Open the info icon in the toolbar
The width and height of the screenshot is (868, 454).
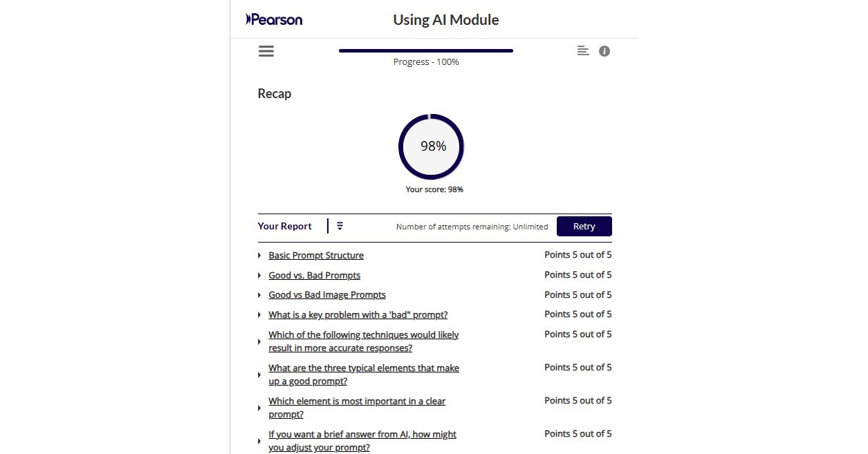604,50
